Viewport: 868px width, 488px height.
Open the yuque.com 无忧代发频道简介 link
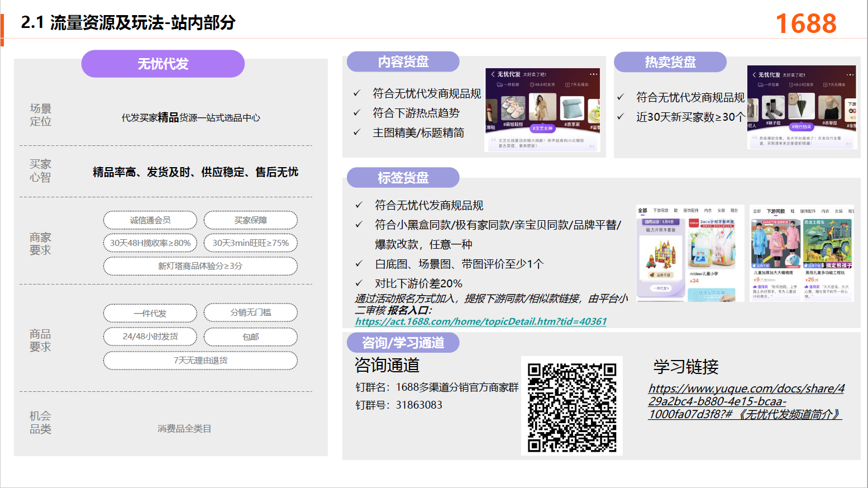point(746,401)
